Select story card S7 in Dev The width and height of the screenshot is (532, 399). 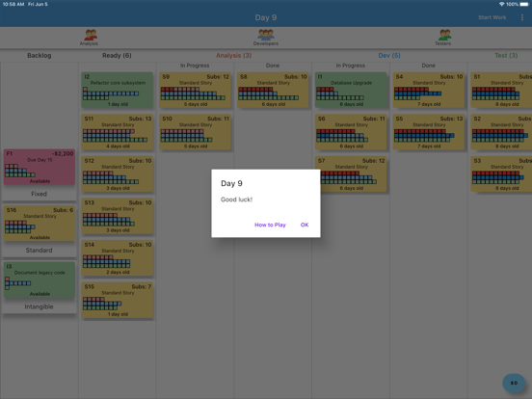353,174
